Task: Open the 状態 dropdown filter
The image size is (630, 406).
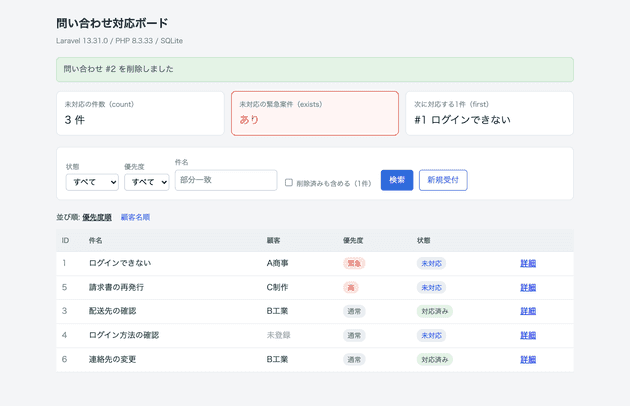Action: tap(92, 182)
